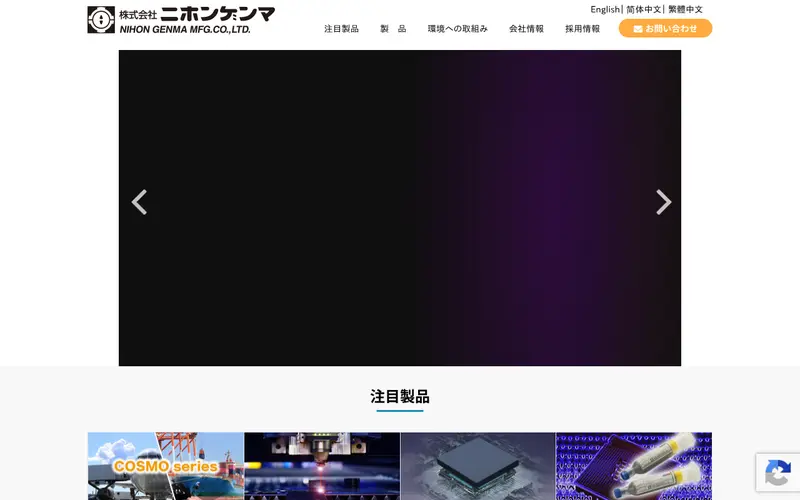The width and height of the screenshot is (800, 500).
Task: Click the Nihon Genma company logo
Action: 181,20
